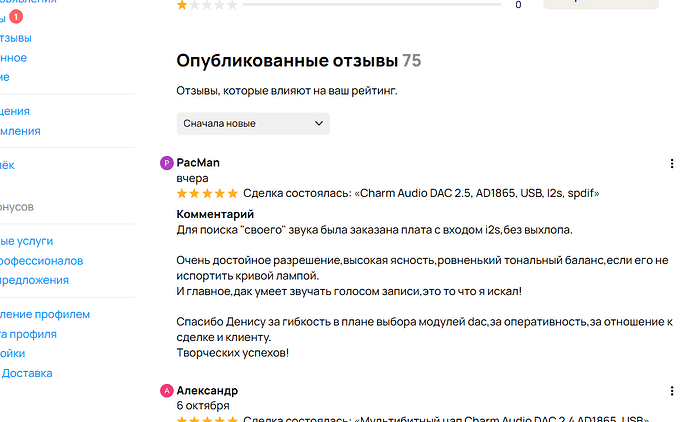Click the five-star rating in PacMan's review
The image size is (690, 422).
[x=207, y=193]
